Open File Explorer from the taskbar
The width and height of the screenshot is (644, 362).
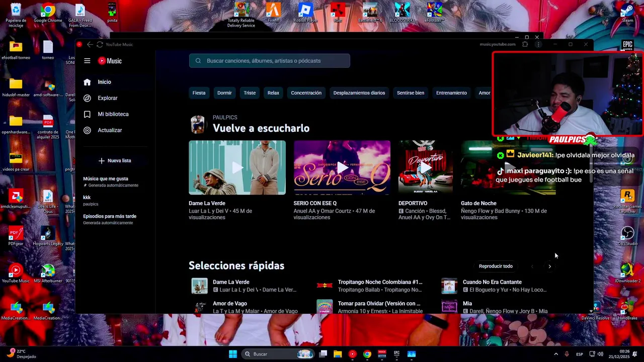pos(338,354)
